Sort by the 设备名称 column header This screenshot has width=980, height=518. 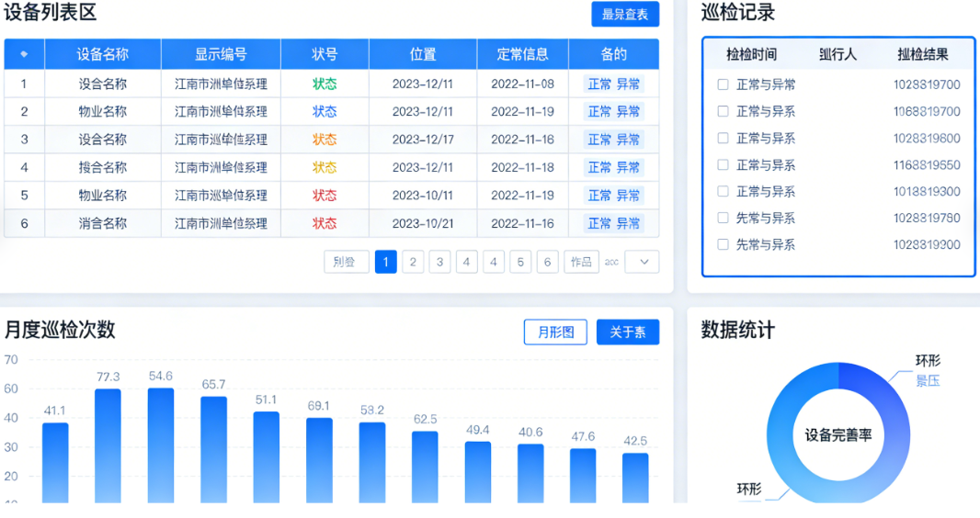click(102, 54)
